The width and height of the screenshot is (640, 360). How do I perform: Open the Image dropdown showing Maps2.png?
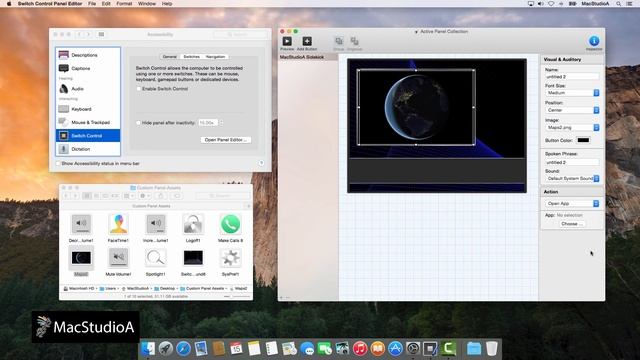572,127
